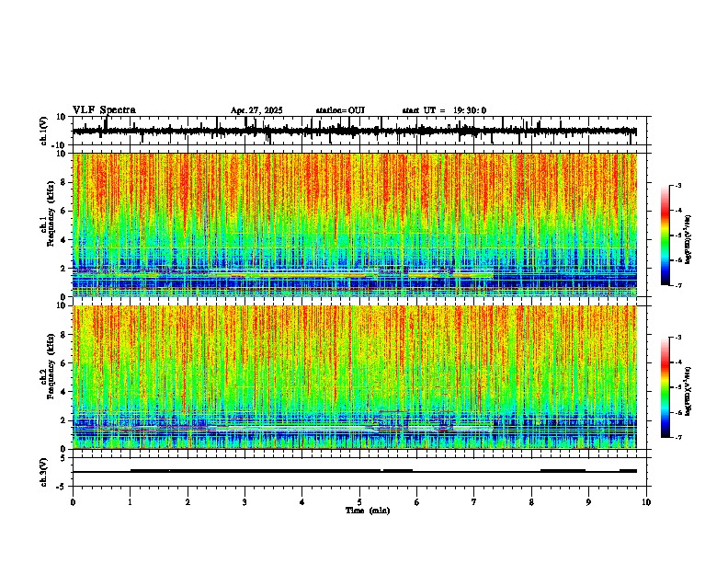Click time axis tick label "4"

[302, 502]
